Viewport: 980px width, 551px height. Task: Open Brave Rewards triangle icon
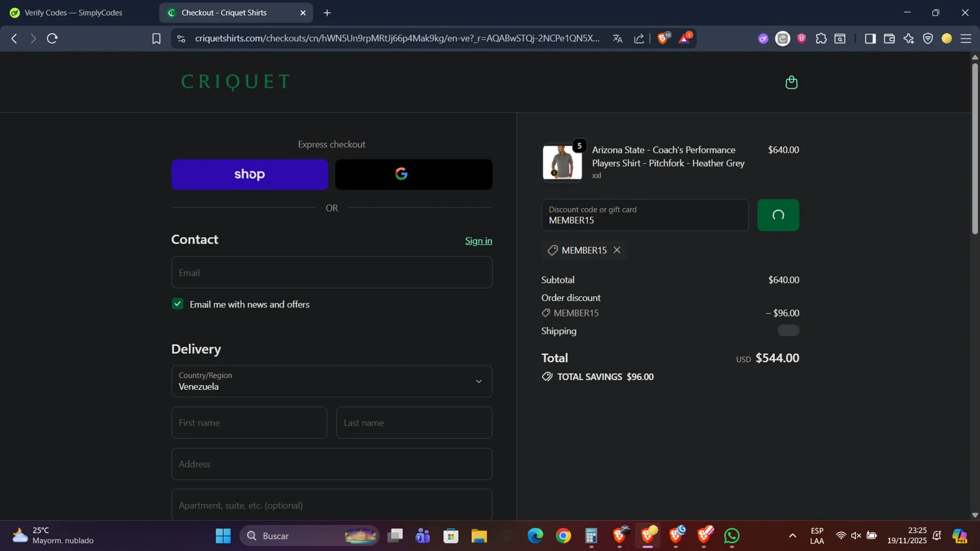point(684,39)
